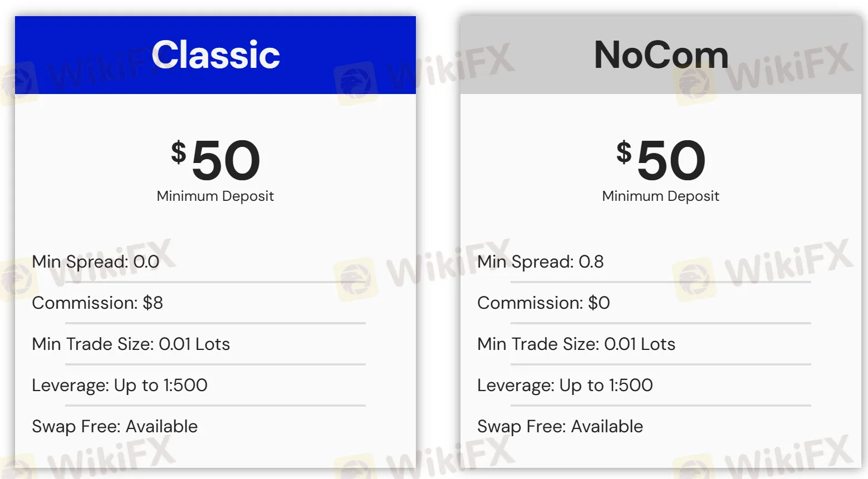Click NoCom Swap Free: Available row

pyautogui.click(x=560, y=426)
